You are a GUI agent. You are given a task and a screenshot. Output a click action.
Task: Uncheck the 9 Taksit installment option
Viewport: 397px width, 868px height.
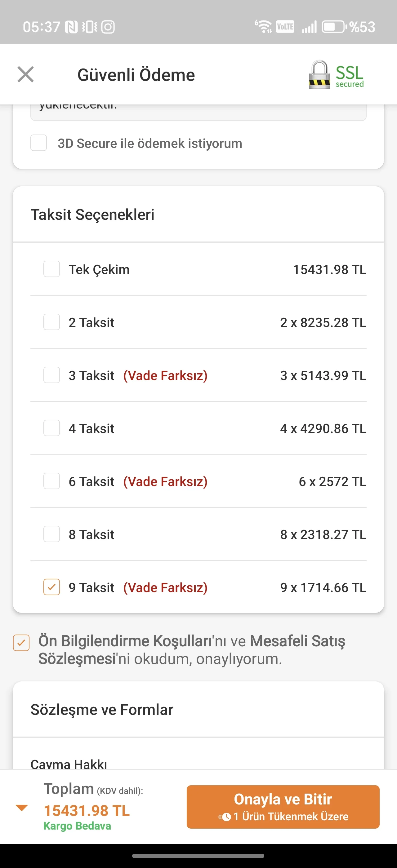(x=51, y=587)
